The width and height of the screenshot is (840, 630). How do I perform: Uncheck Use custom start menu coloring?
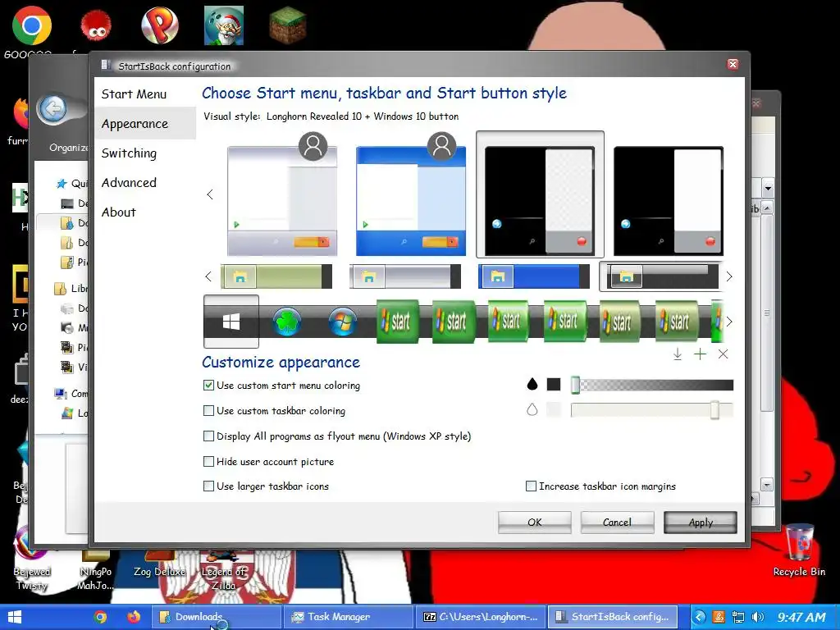click(x=208, y=386)
